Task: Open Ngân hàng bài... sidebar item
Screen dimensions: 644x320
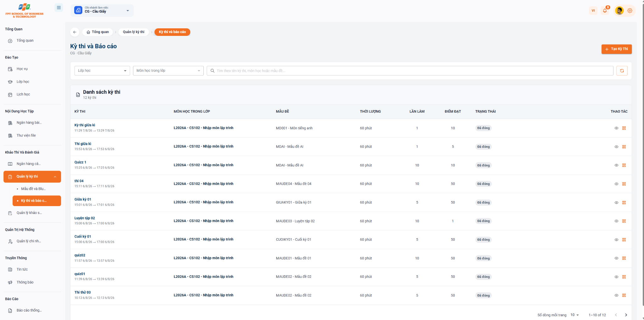Action: click(x=32, y=123)
